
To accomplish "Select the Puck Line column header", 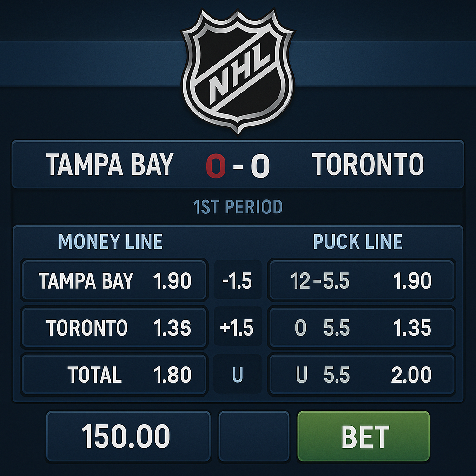I will [358, 242].
